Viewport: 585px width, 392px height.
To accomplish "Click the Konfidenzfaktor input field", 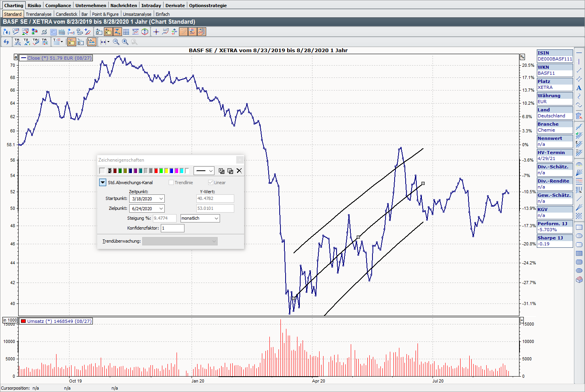I will 172,228.
